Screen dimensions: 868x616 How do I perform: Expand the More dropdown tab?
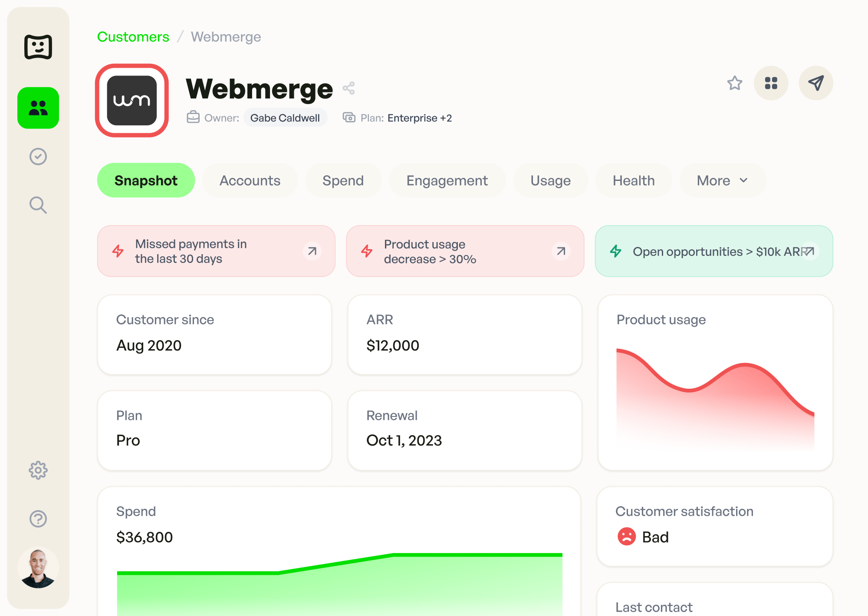click(x=723, y=180)
